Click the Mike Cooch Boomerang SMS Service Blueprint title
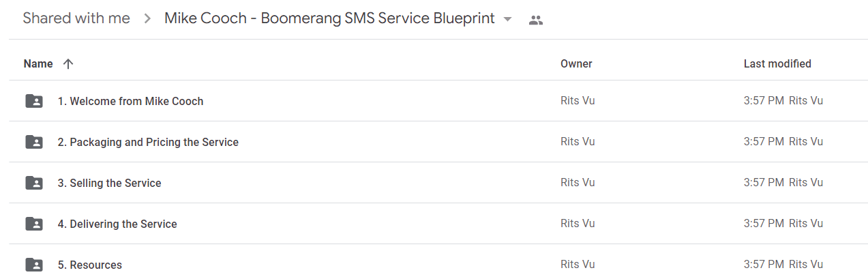The image size is (868, 279). click(329, 18)
